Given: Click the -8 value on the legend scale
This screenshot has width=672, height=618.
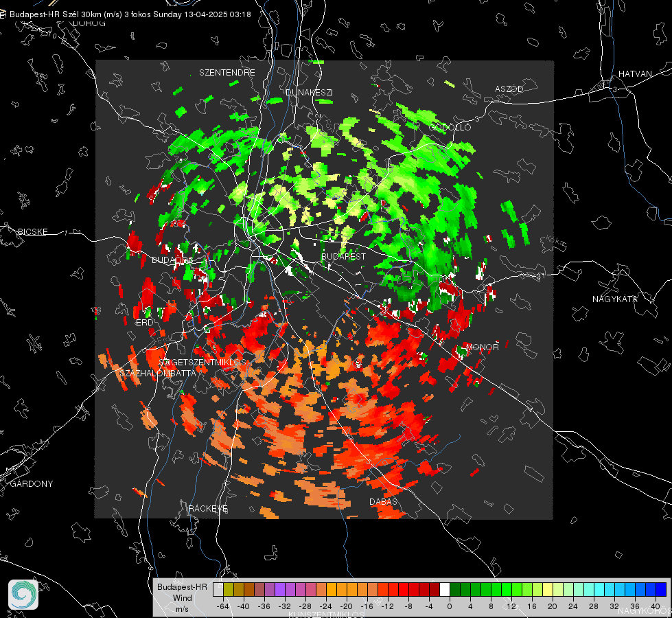Looking at the screenshot, I should [408, 606].
